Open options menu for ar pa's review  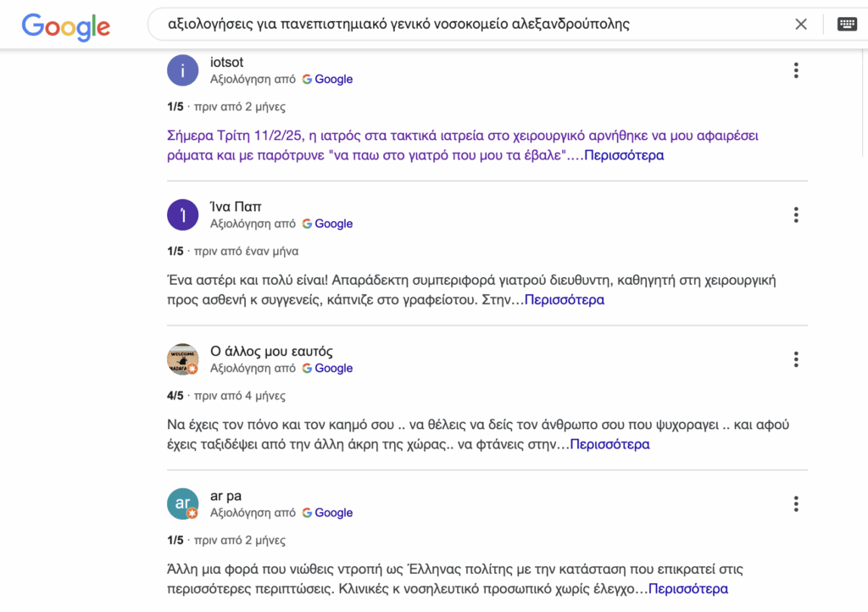795,504
